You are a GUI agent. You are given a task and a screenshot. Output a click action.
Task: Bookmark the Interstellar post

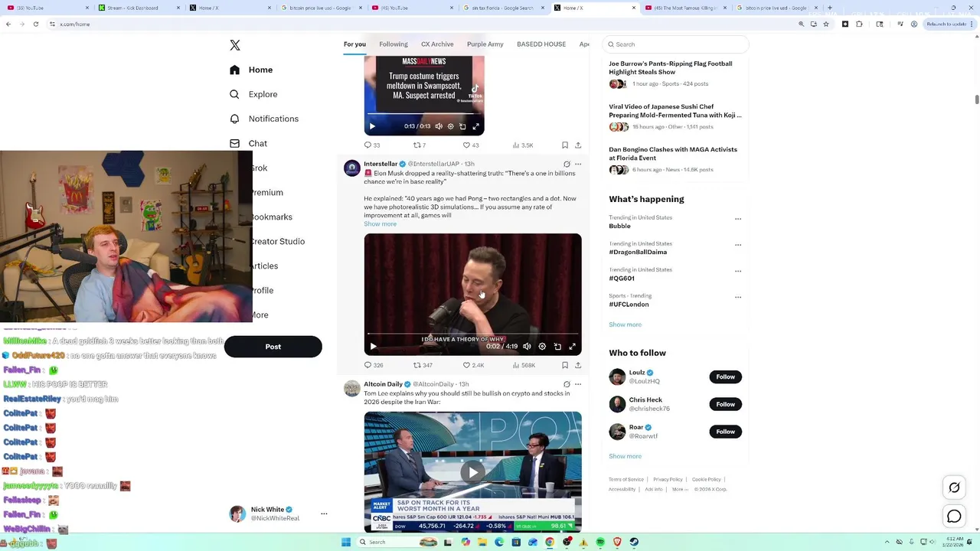(x=565, y=366)
